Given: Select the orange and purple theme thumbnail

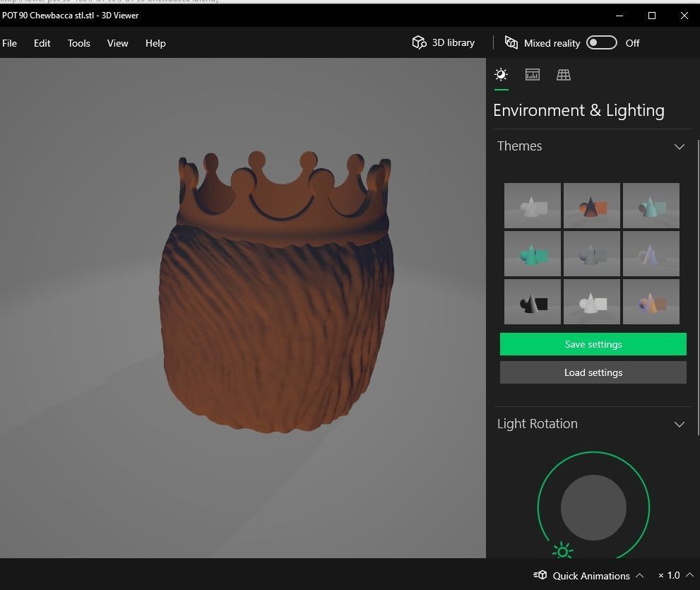Looking at the screenshot, I should 651,302.
